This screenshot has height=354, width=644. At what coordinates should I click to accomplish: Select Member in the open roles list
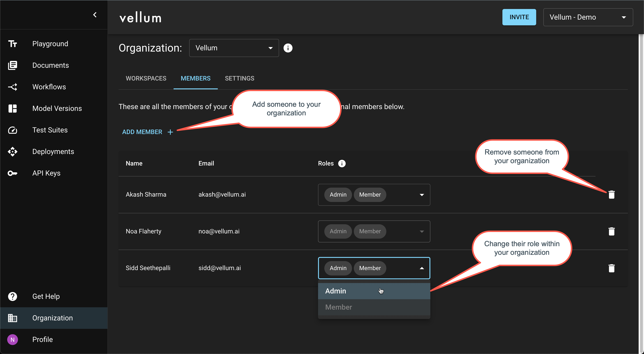click(338, 307)
